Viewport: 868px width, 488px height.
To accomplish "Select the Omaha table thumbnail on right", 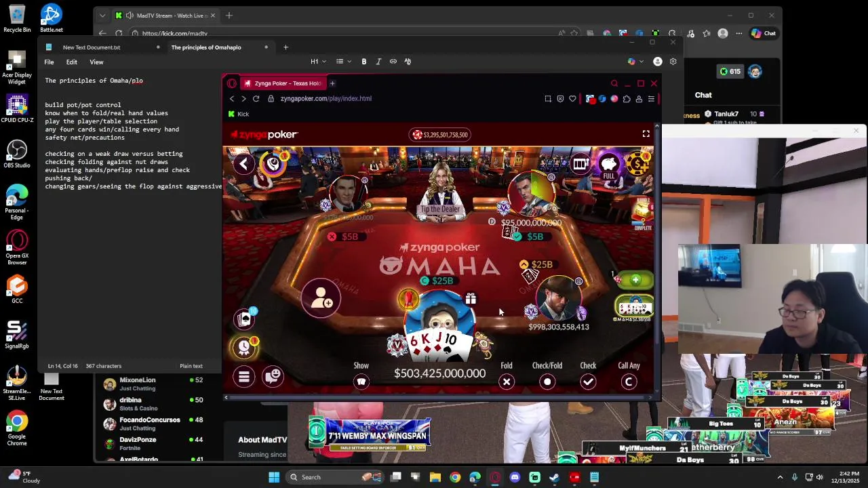I will [x=634, y=308].
